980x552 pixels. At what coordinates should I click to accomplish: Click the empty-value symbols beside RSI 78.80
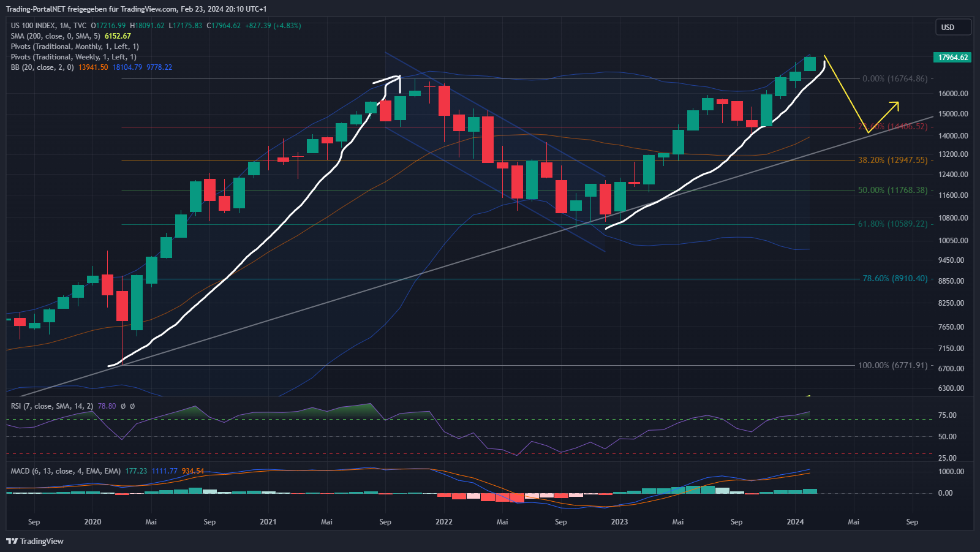tap(127, 406)
